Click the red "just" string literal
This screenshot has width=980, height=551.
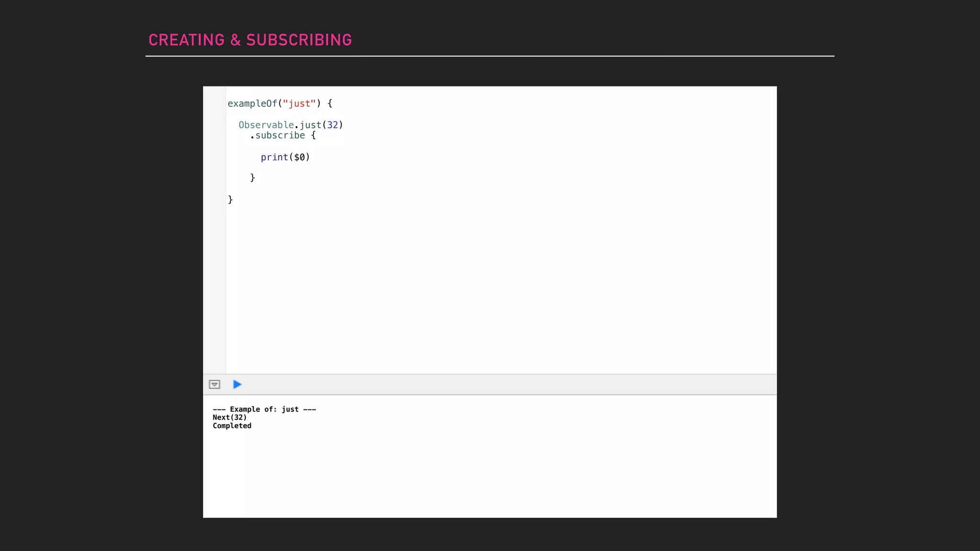(x=299, y=104)
